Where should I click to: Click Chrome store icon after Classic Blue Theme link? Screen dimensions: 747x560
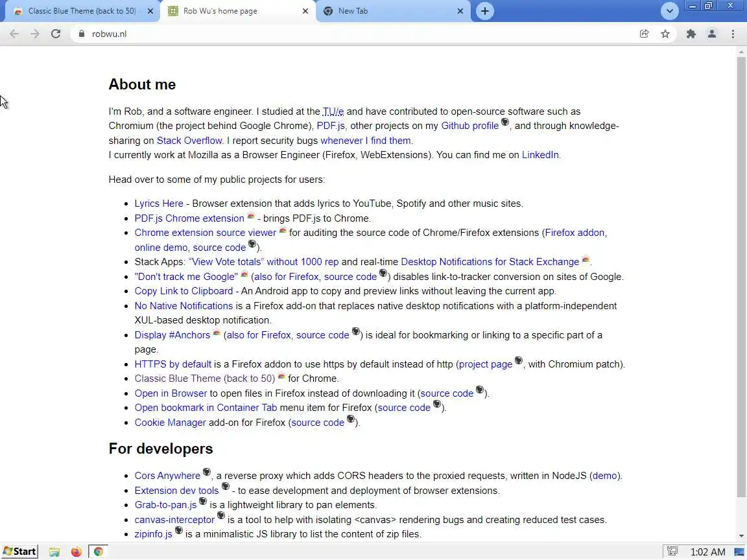(x=281, y=376)
